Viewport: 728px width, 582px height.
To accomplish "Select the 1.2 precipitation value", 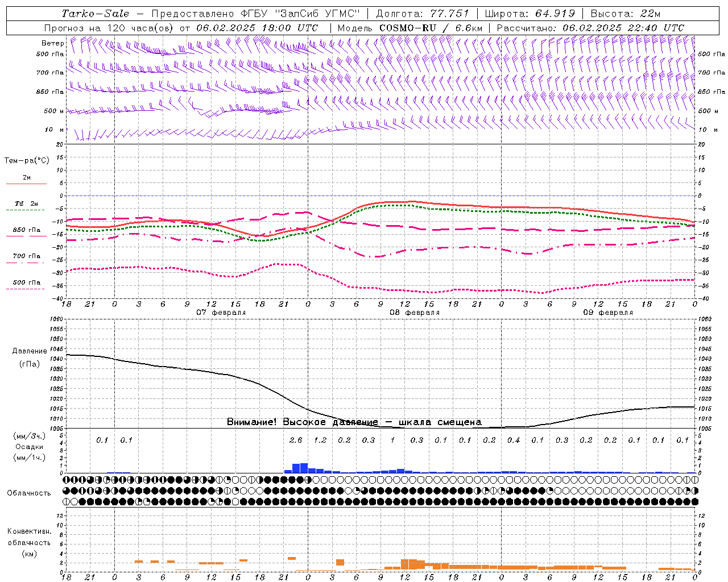I will coord(320,440).
